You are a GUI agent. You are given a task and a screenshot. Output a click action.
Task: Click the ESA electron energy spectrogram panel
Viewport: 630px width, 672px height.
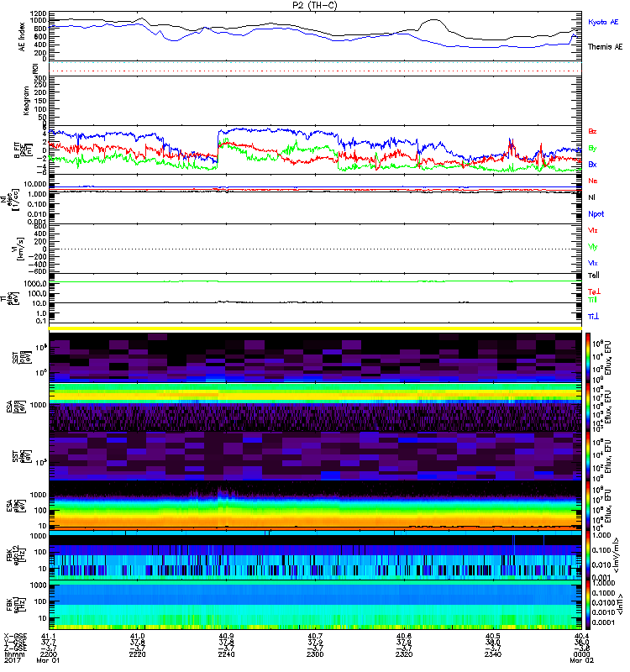click(x=315, y=505)
